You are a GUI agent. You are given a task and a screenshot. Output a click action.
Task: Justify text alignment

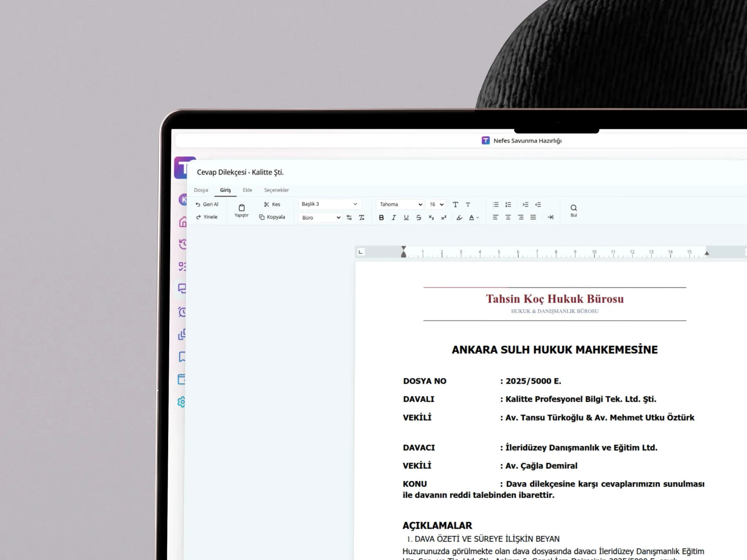coord(533,217)
